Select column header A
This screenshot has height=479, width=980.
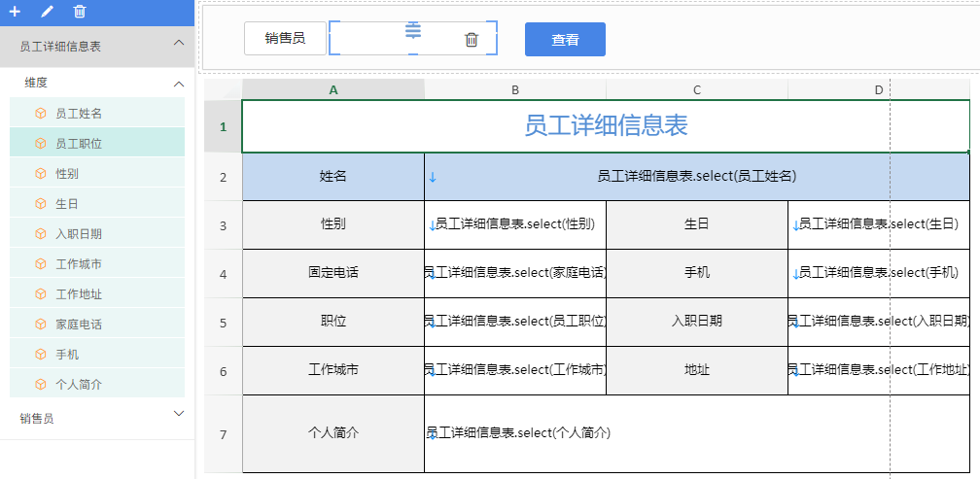tap(333, 89)
